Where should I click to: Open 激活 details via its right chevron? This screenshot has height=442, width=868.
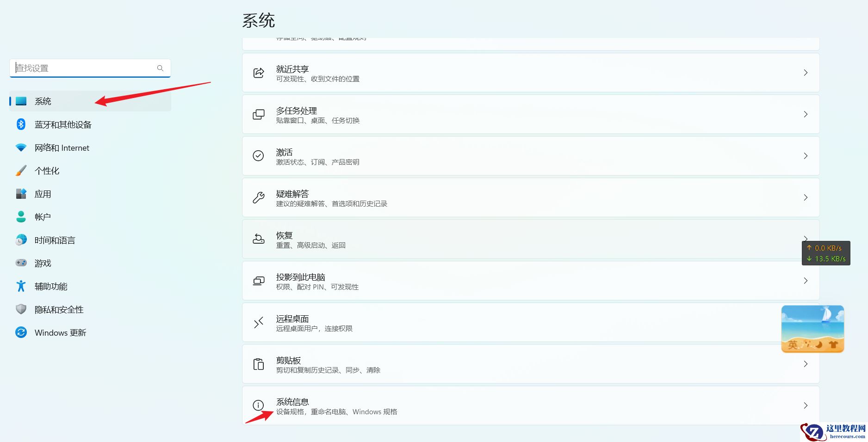click(x=806, y=156)
